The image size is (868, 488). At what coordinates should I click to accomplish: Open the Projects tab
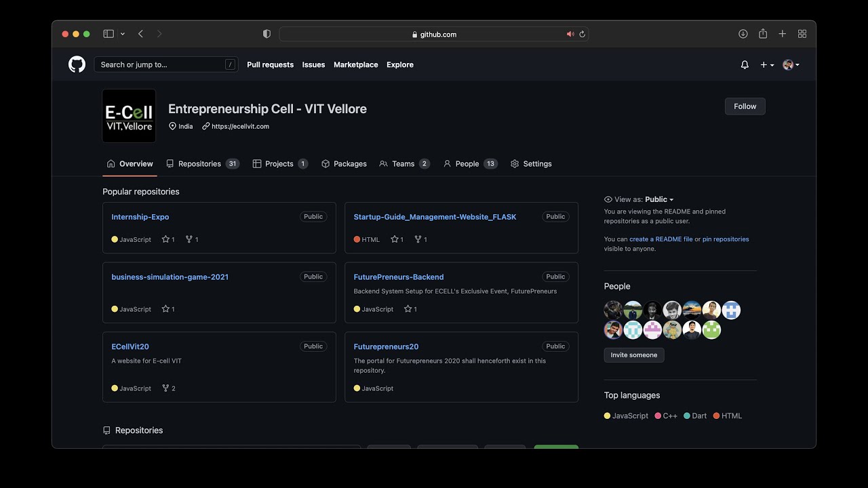(x=280, y=164)
